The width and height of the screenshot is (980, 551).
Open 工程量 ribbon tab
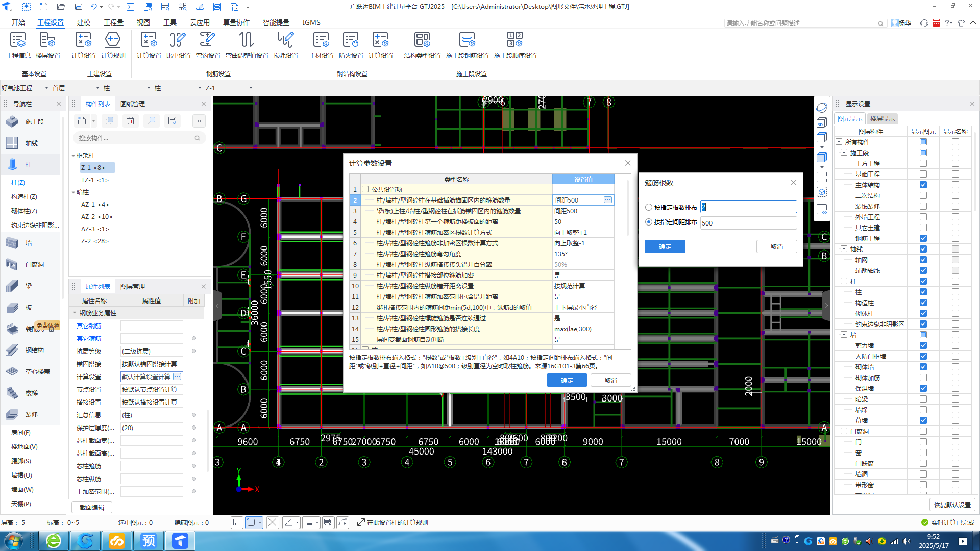pyautogui.click(x=113, y=22)
